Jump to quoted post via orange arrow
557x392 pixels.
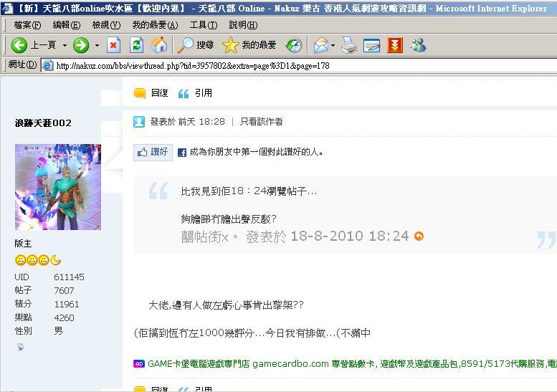(419, 236)
